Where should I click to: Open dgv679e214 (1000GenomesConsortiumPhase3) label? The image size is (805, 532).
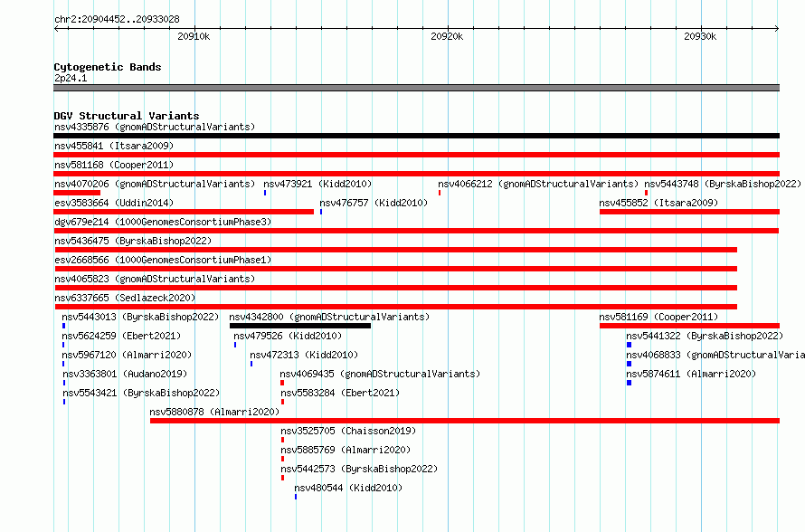click(x=163, y=222)
